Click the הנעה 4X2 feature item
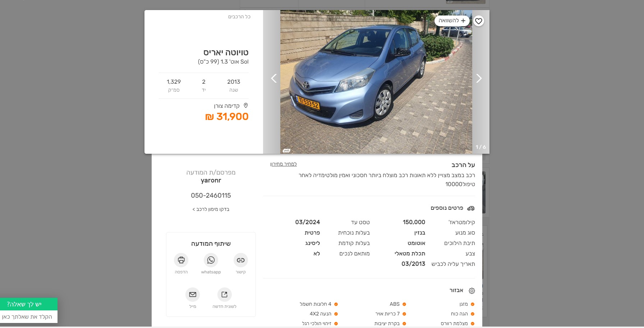The width and height of the screenshot is (644, 328). [x=324, y=314]
